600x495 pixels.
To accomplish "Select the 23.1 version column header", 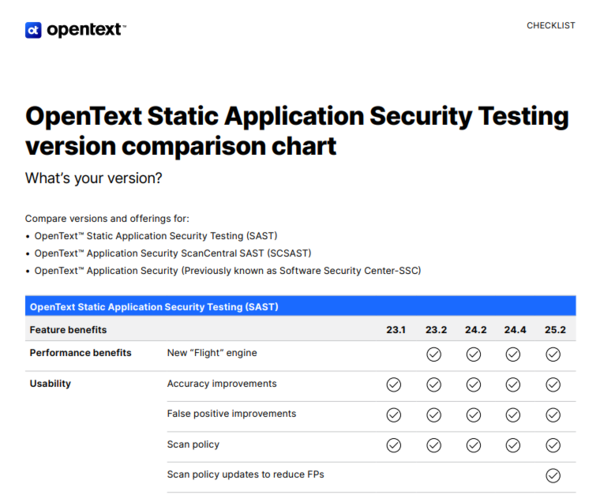I will (x=396, y=330).
